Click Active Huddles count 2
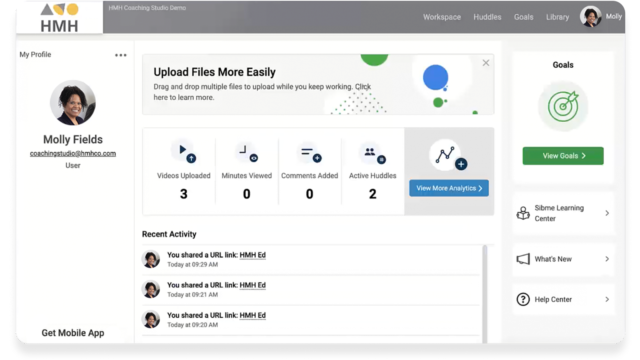Viewport: 640px width, 360px height. pyautogui.click(x=373, y=194)
